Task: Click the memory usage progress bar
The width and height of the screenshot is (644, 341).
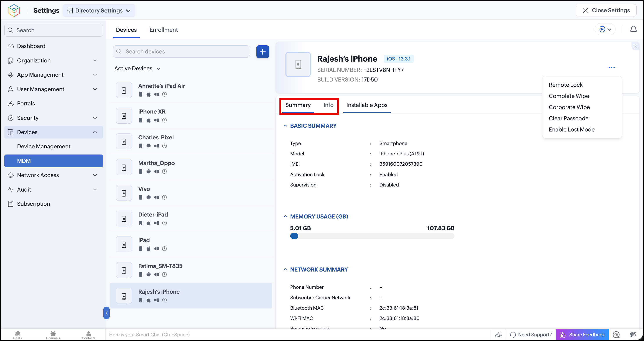Action: [x=372, y=236]
